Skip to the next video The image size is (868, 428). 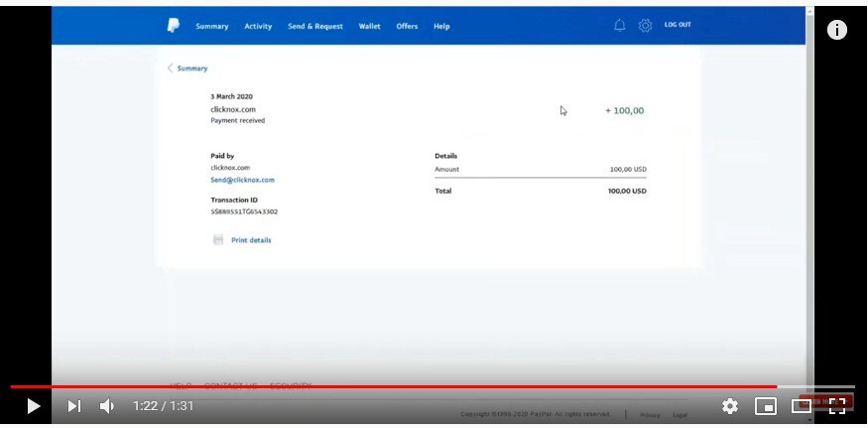pyautogui.click(x=73, y=406)
